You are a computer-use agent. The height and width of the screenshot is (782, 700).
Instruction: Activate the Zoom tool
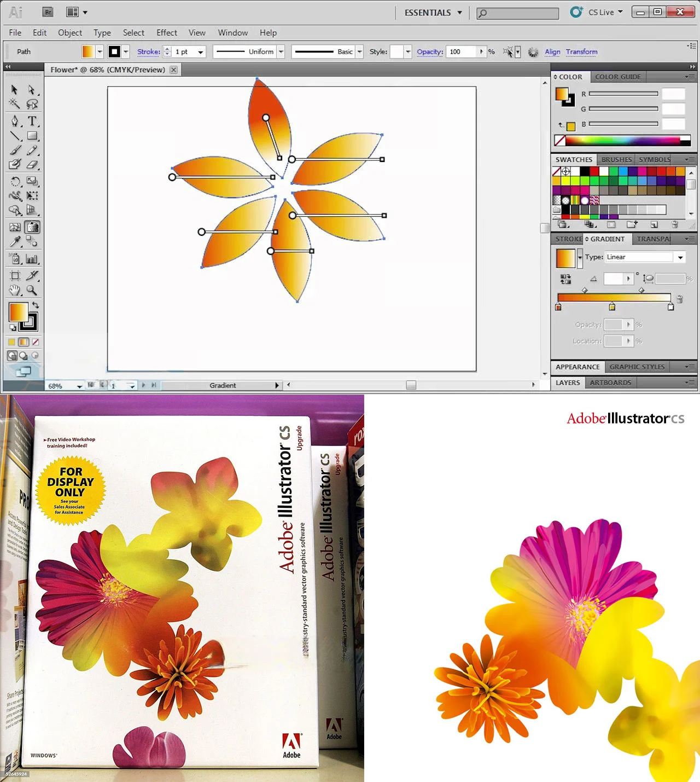tap(31, 289)
